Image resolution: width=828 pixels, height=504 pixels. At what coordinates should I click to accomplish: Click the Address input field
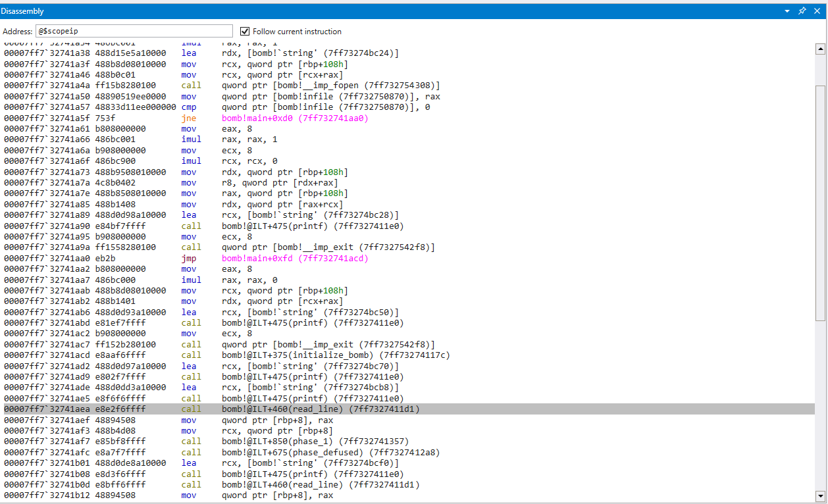[134, 31]
